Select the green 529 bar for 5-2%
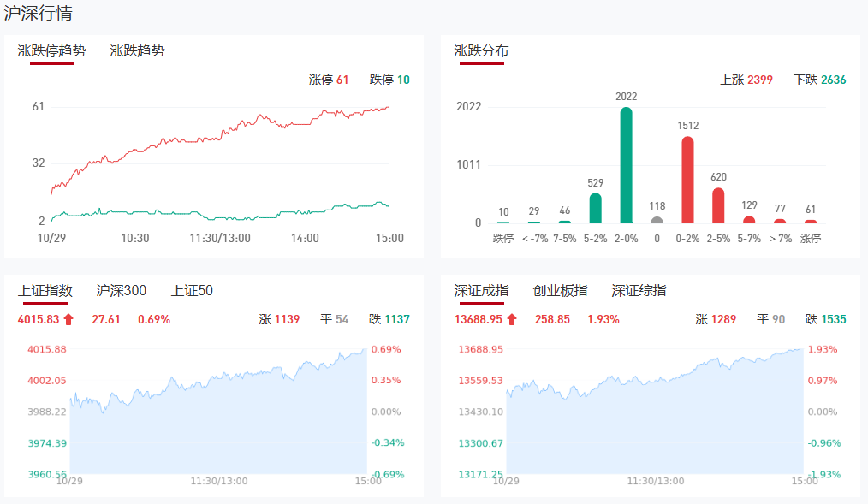Image resolution: width=868 pixels, height=504 pixels. 595,208
